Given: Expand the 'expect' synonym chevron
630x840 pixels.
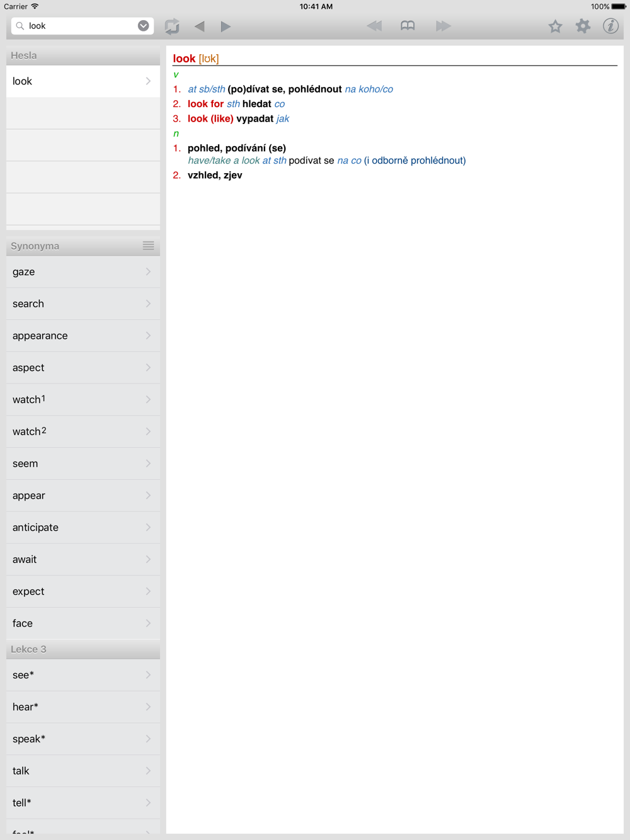Looking at the screenshot, I should (148, 591).
